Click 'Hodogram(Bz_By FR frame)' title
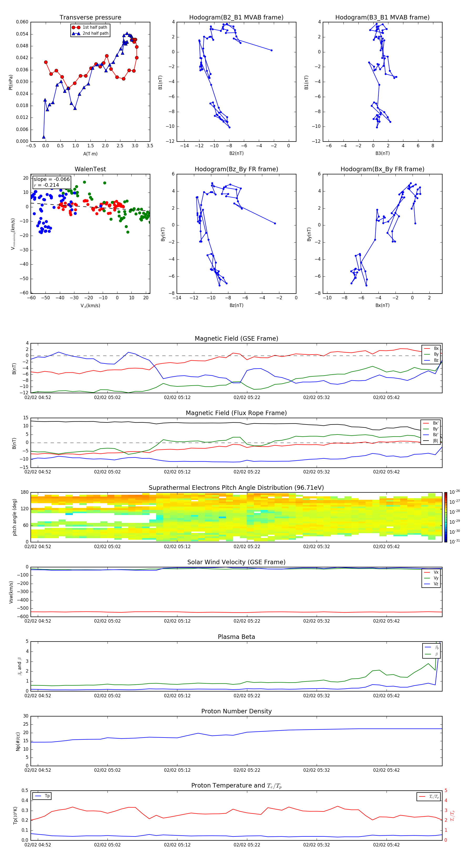 click(236, 169)
